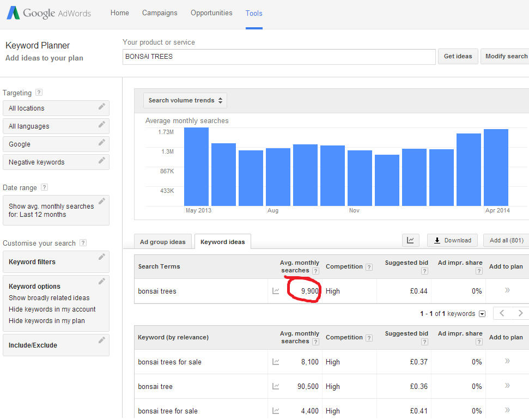Screen dimensions: 529x420
Task: Expand Show avg. monthly searches date range
Action: [x=56, y=210]
